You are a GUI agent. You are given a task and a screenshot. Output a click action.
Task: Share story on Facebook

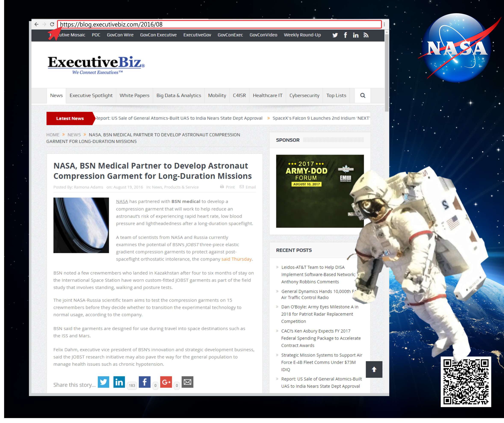[x=145, y=382]
